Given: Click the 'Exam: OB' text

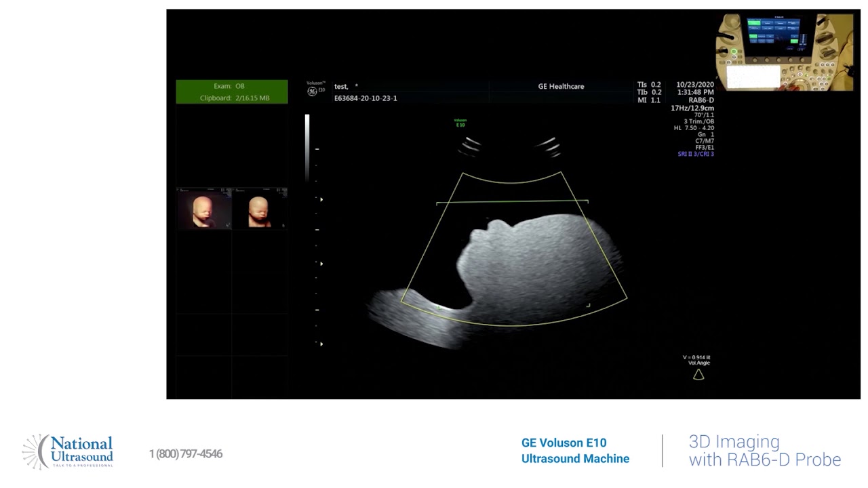Looking at the screenshot, I should [229, 86].
